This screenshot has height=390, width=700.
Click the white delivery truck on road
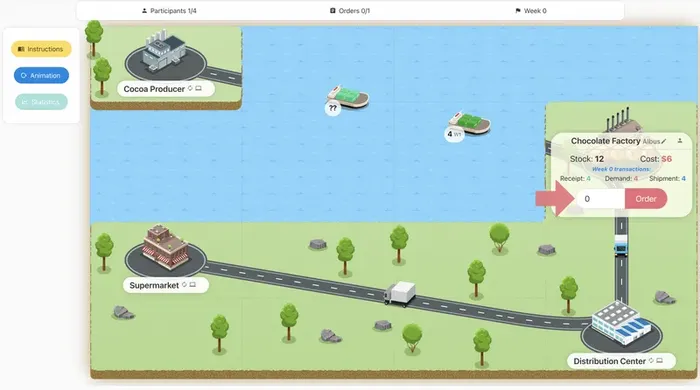click(x=400, y=294)
